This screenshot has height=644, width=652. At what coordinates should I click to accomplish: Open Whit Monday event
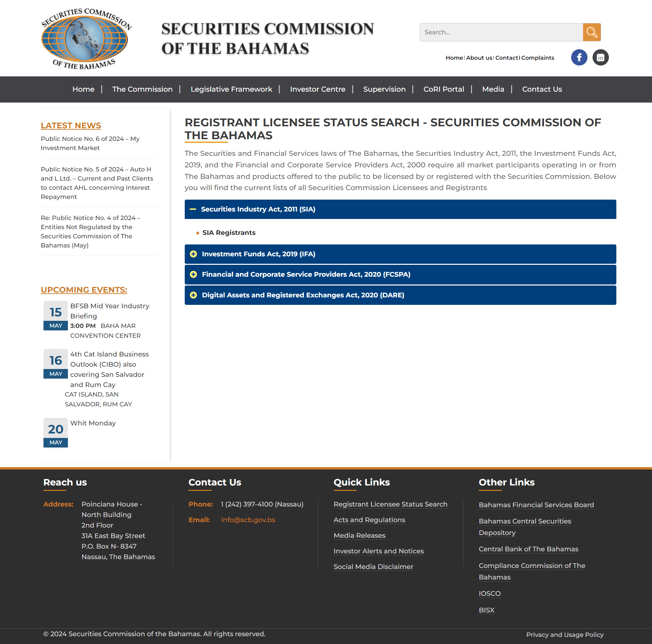93,423
